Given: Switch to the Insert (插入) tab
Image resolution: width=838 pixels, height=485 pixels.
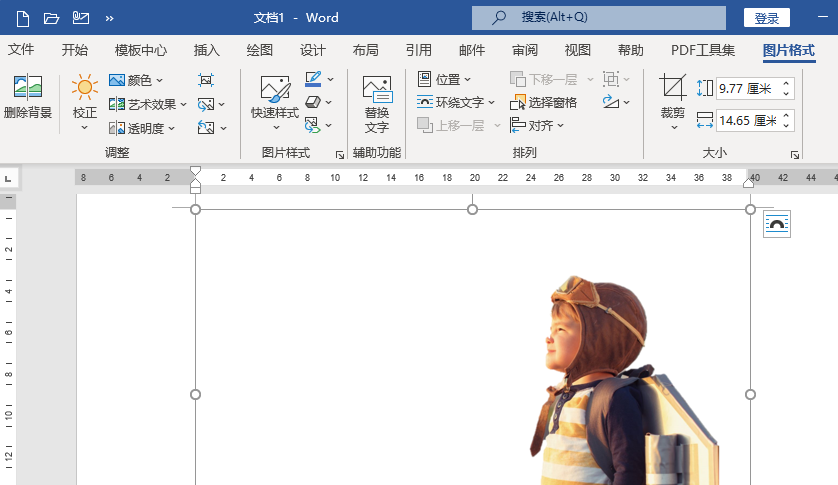Looking at the screenshot, I should [206, 50].
